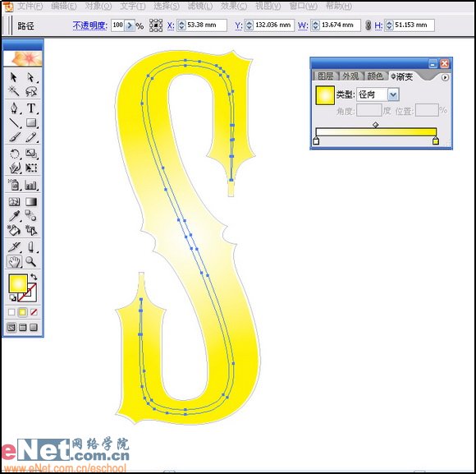476x474 pixels.
Task: Switch to standard screen mode
Action: click(x=11, y=327)
